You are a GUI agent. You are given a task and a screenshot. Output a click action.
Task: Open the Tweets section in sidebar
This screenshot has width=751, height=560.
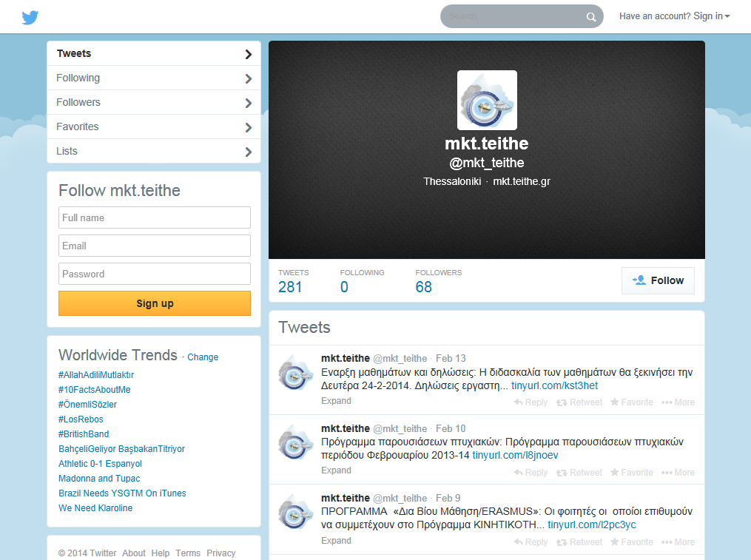click(154, 54)
